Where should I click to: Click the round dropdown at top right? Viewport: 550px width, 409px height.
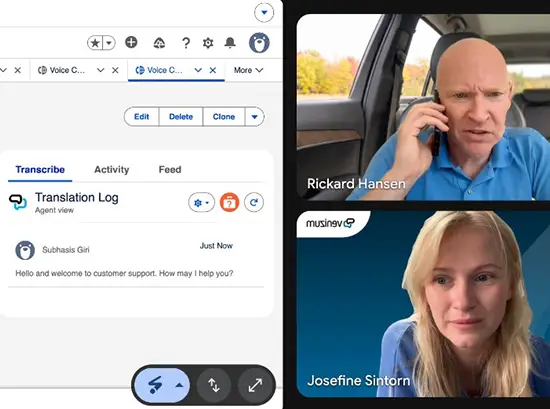(x=264, y=13)
